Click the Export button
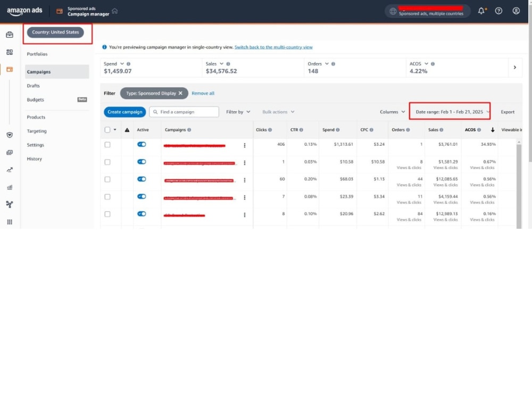This screenshot has width=532, height=399. (x=508, y=112)
